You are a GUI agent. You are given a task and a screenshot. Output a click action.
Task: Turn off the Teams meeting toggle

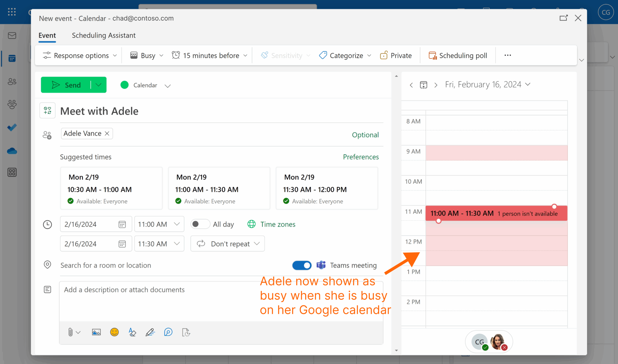[x=302, y=265]
